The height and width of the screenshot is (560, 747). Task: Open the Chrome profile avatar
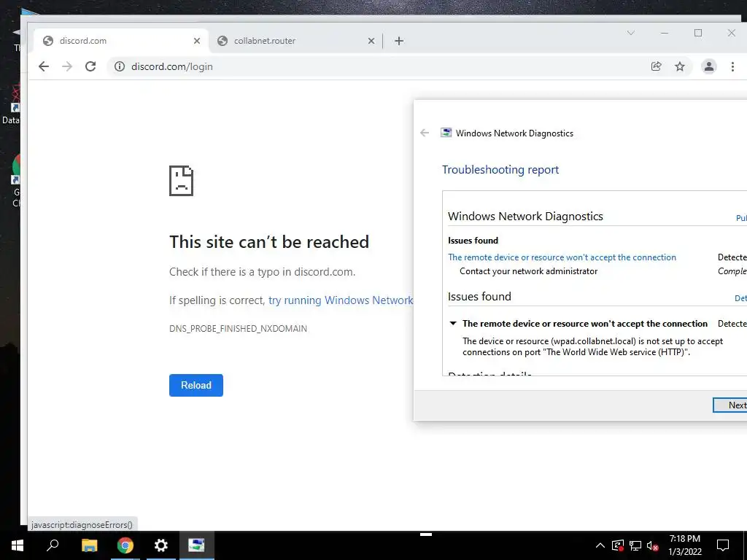coord(709,66)
